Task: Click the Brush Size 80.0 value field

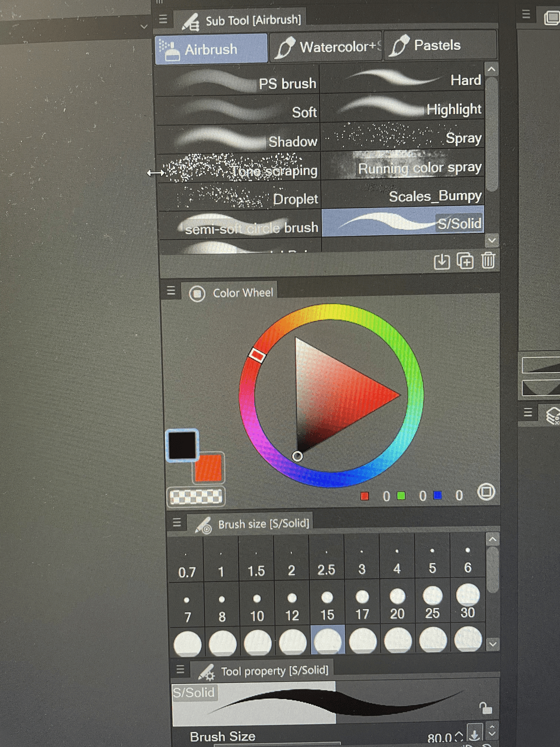Action: tap(440, 738)
